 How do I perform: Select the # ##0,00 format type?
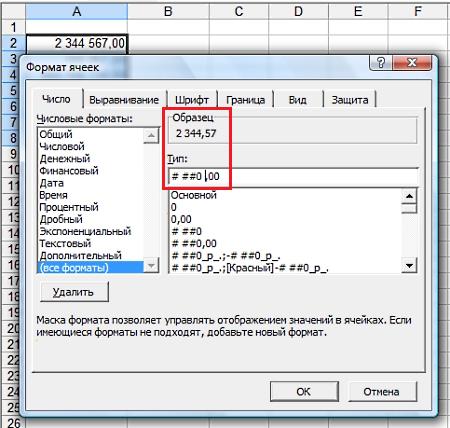[194, 243]
